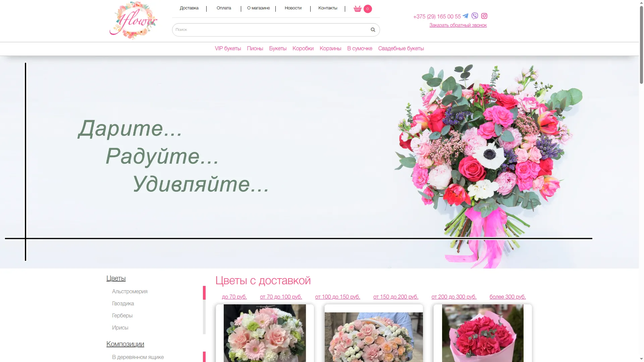
Task: Open Корзины category
Action: point(330,49)
